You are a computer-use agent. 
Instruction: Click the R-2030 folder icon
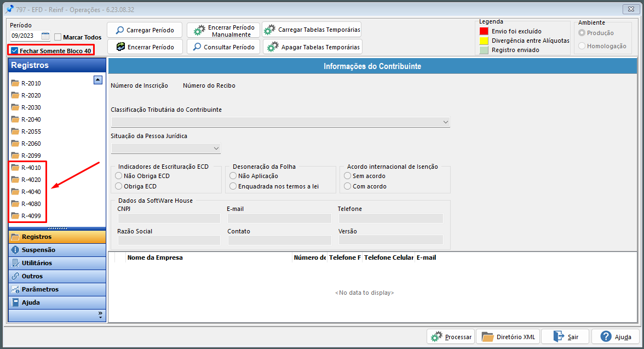(x=15, y=107)
